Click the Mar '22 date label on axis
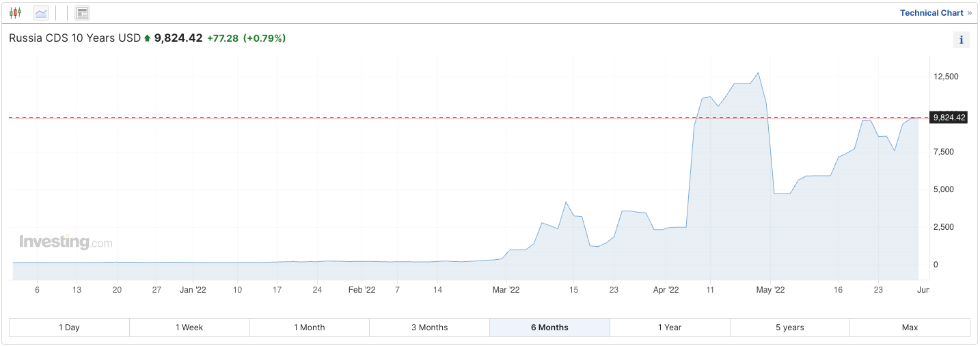Screen dimensions: 980x346 [x=505, y=290]
